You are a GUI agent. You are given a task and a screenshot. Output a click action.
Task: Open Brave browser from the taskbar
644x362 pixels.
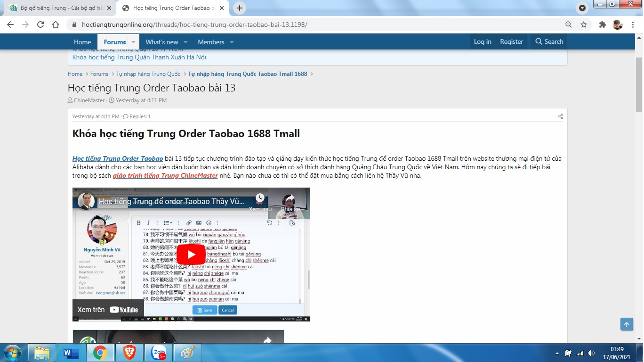pos(129,353)
